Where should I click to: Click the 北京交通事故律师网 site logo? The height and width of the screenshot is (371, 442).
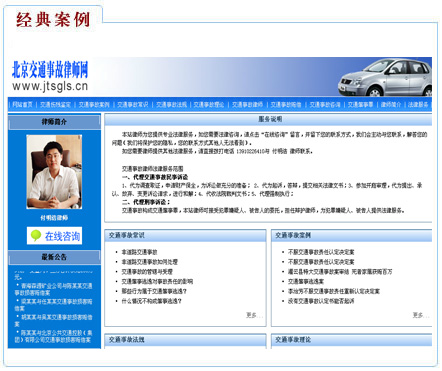pos(50,76)
